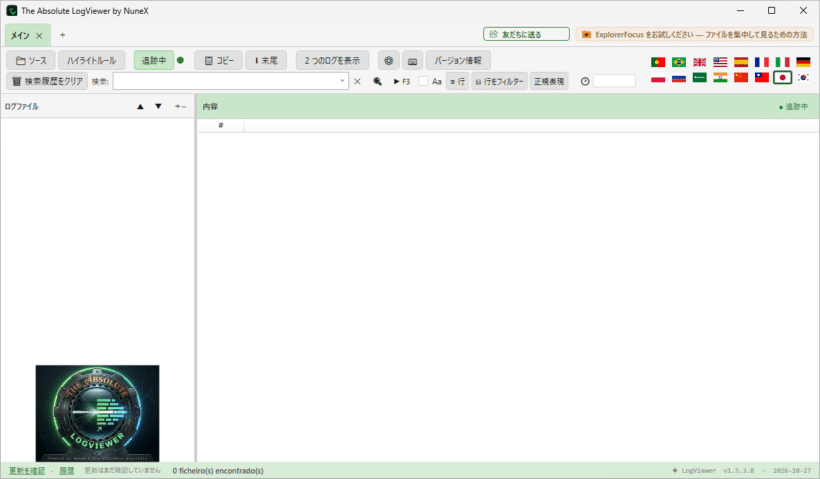This screenshot has height=479, width=820.
Task: Click the # column header
Action: tap(221, 126)
